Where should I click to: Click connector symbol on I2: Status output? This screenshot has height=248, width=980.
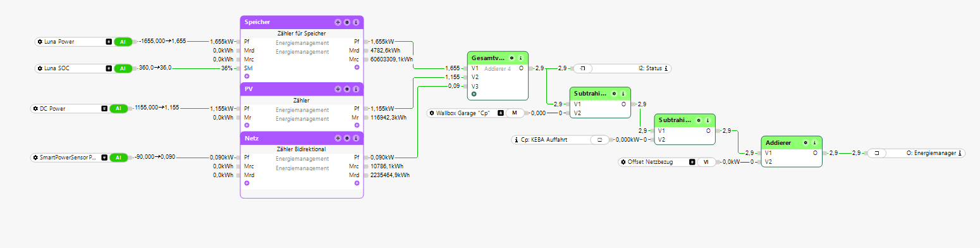(582, 68)
